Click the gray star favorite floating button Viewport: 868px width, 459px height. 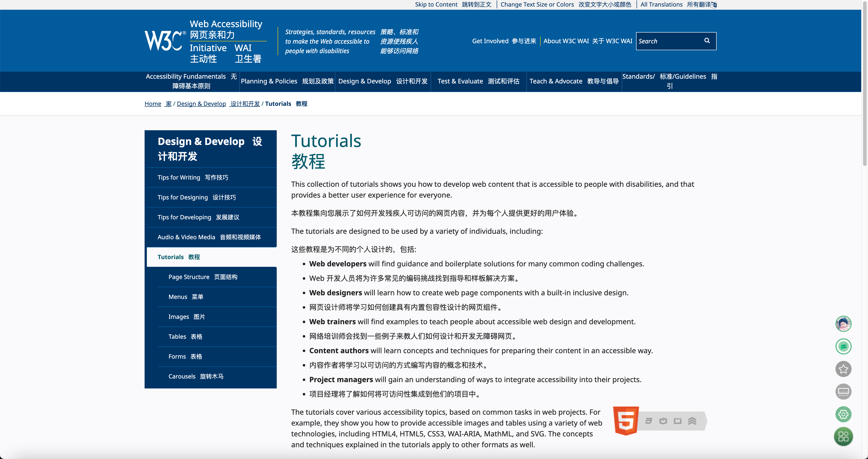tap(843, 369)
